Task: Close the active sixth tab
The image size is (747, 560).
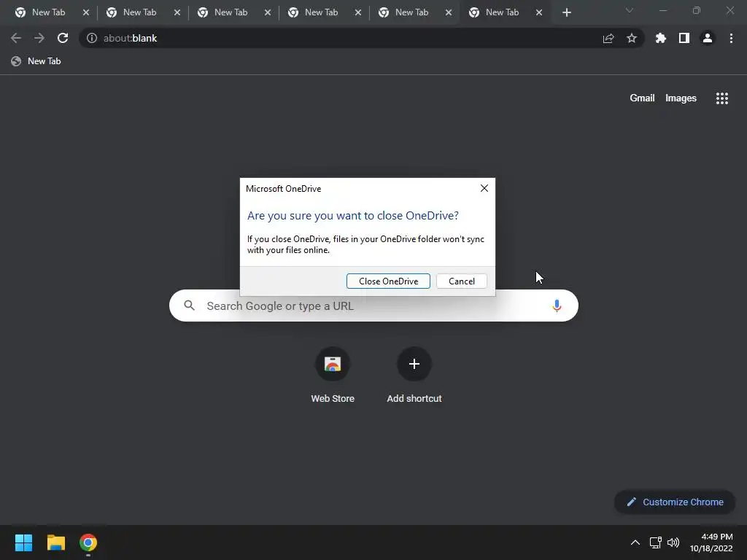Action: (539, 12)
